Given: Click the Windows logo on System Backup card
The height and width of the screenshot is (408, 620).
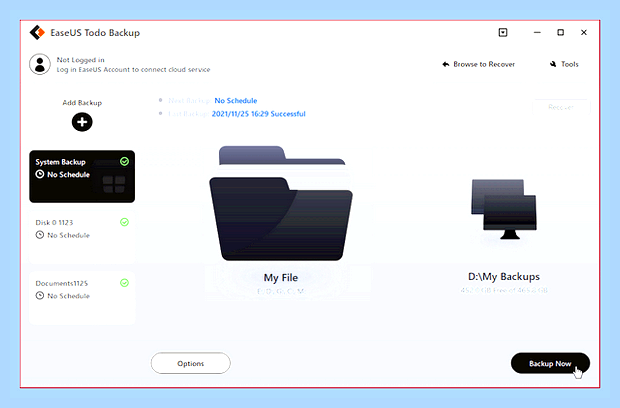Looking at the screenshot, I should [114, 184].
